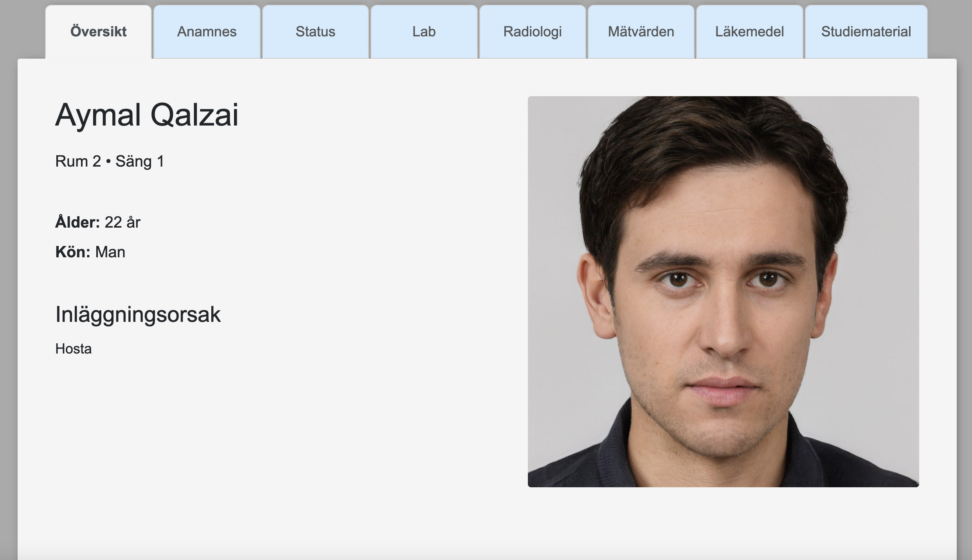Screen dimensions: 972x560
Task: Open the Läkemedel tab
Action: (749, 32)
